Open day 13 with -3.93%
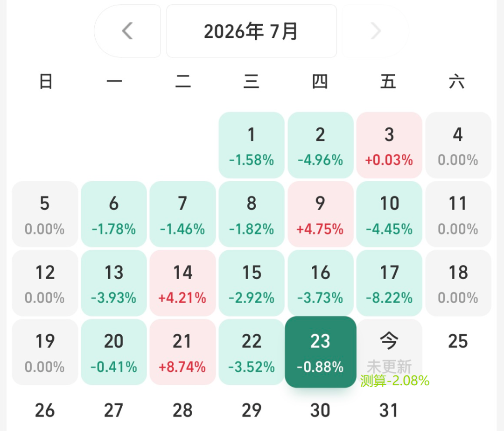Viewport: 504px width, 431px height. pos(114,283)
